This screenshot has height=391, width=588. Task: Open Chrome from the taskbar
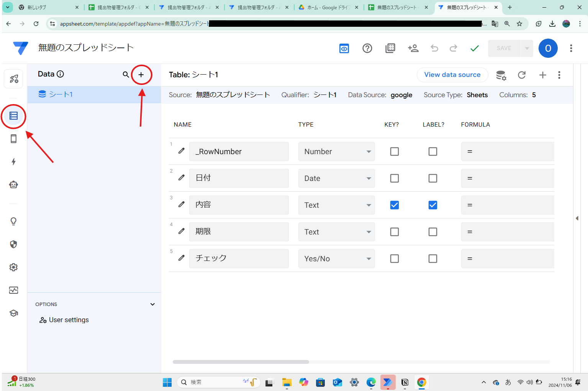pyautogui.click(x=422, y=382)
